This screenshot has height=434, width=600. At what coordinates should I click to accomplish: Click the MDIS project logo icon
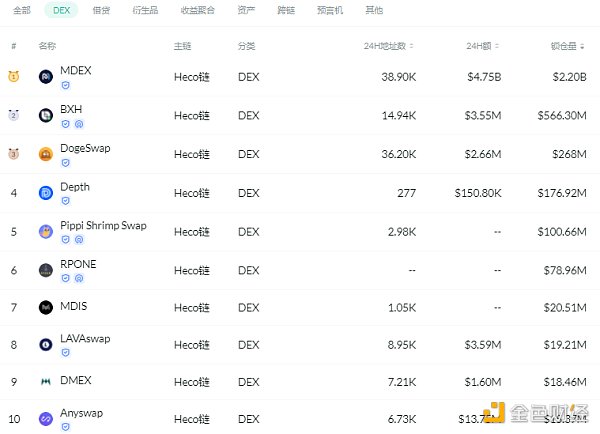(x=45, y=307)
